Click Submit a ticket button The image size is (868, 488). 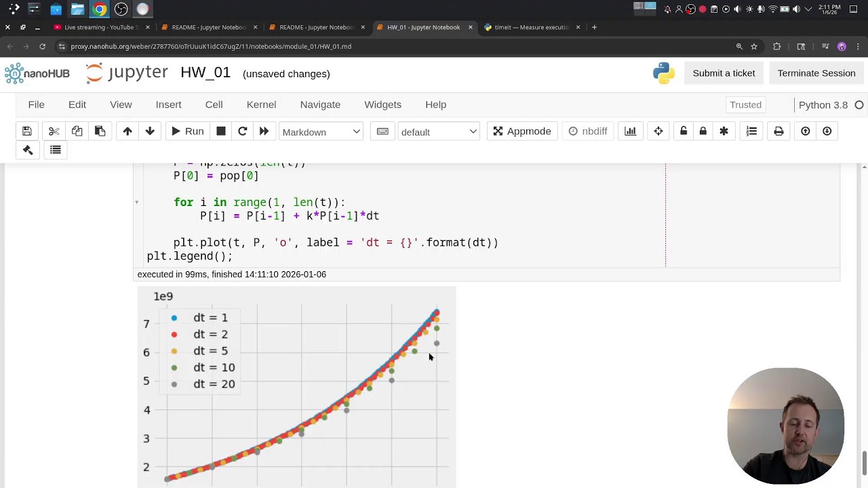click(724, 73)
